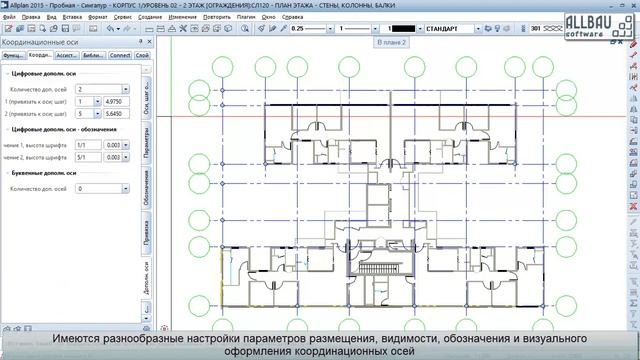Open the Undo history dropdown arrow
Viewport: 640px width, 360px height.
(118, 29)
